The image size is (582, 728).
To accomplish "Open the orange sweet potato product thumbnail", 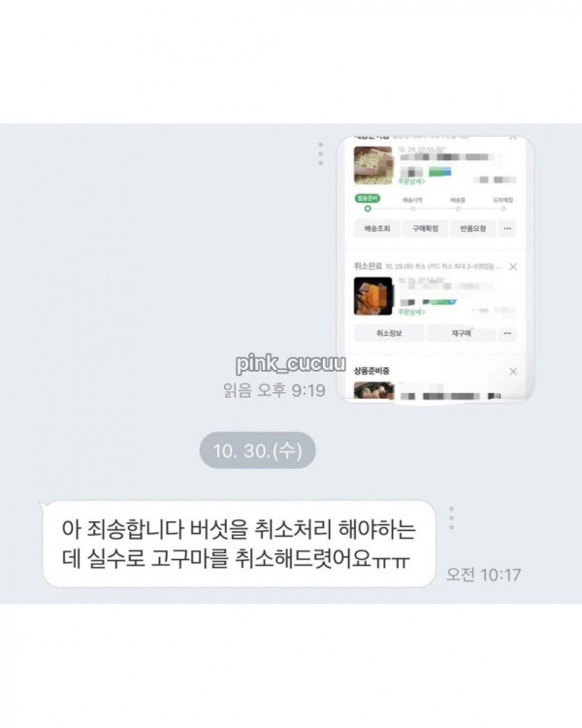I will click(x=373, y=296).
